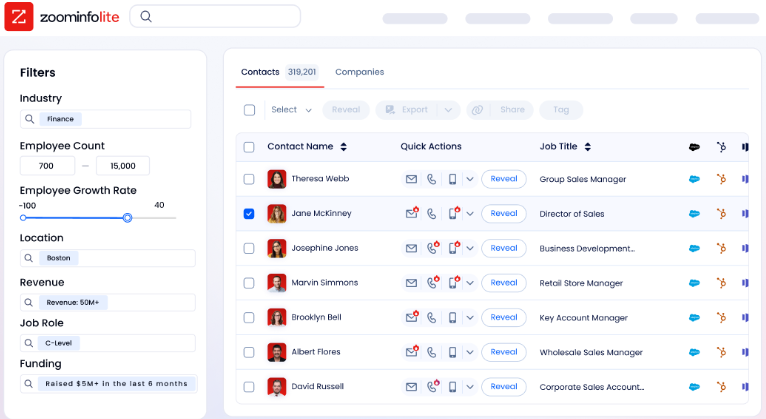Click the growth rate slider left handle
This screenshot has height=419, width=766.
23,218
